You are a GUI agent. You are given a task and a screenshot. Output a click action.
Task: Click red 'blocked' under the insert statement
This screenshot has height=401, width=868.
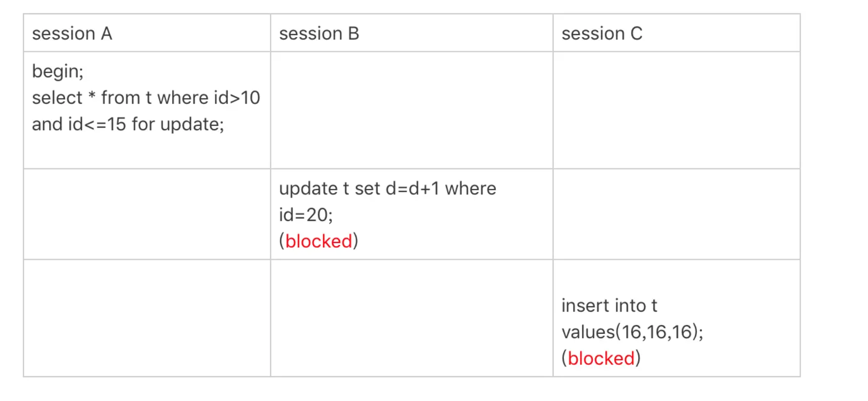pyautogui.click(x=601, y=358)
